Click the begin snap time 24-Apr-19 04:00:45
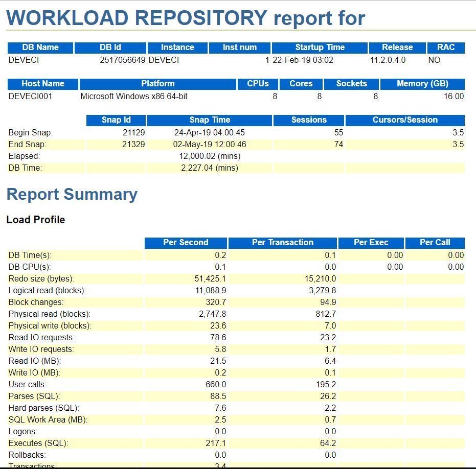The width and height of the screenshot is (476, 469). click(210, 132)
